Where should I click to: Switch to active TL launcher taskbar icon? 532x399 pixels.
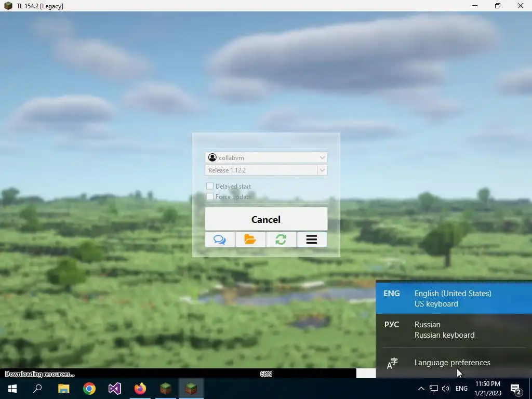coord(191,389)
